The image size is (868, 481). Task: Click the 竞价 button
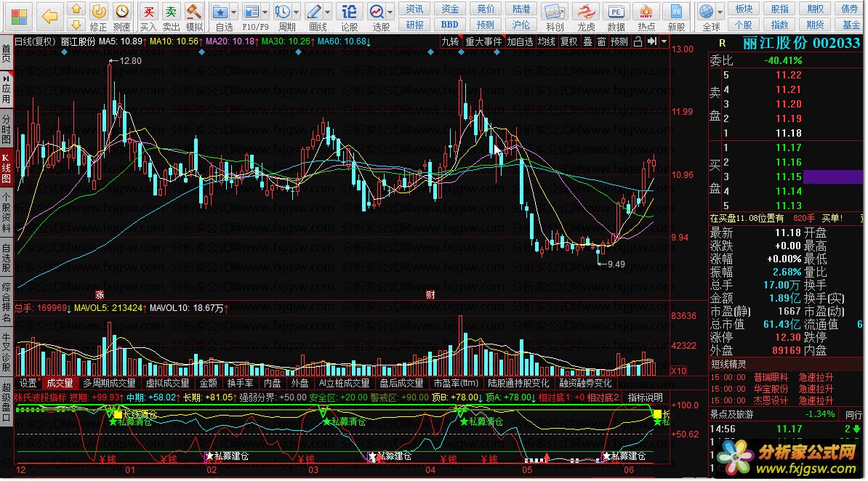tap(486, 9)
